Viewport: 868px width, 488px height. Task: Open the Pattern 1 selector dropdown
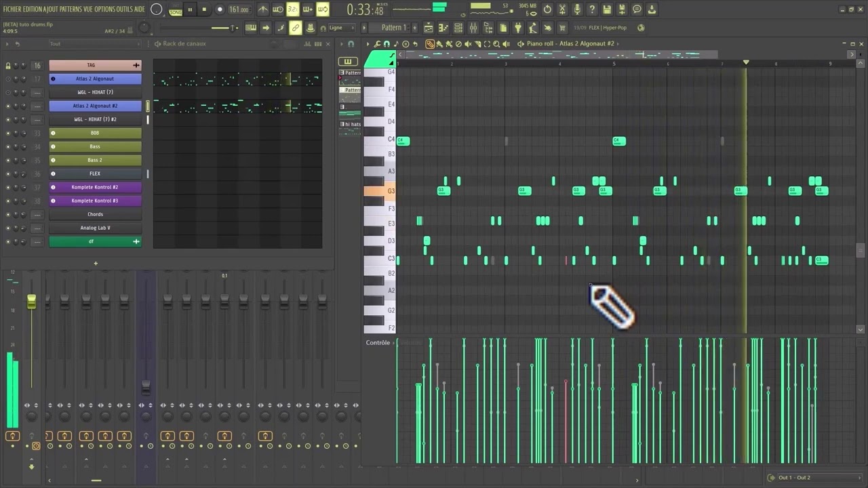(391, 28)
